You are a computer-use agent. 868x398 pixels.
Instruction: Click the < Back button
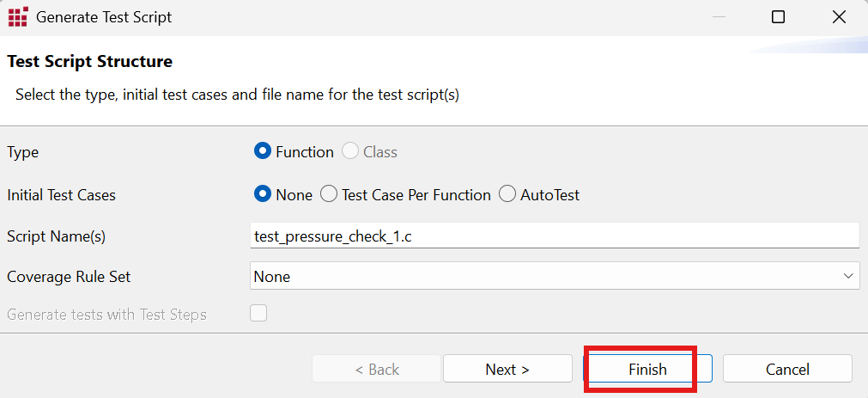coord(376,369)
